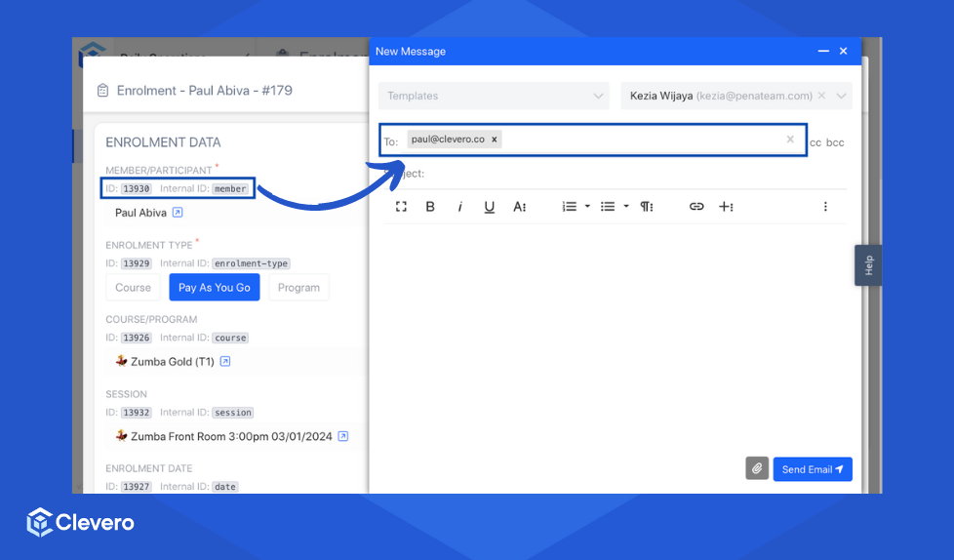Click internal ID 'member' badge
Viewport: 954px width, 560px height.
230,188
